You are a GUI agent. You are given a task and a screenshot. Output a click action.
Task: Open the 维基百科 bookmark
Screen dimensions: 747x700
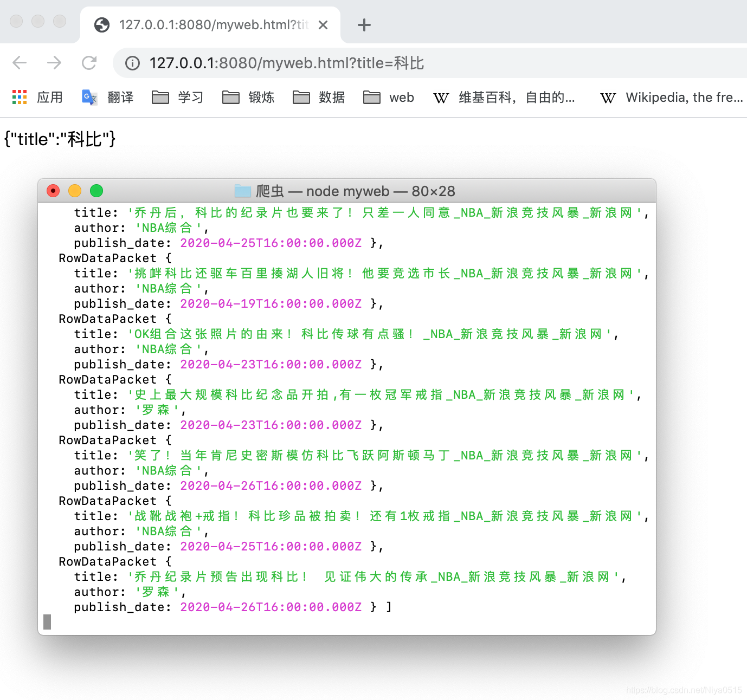pyautogui.click(x=505, y=98)
